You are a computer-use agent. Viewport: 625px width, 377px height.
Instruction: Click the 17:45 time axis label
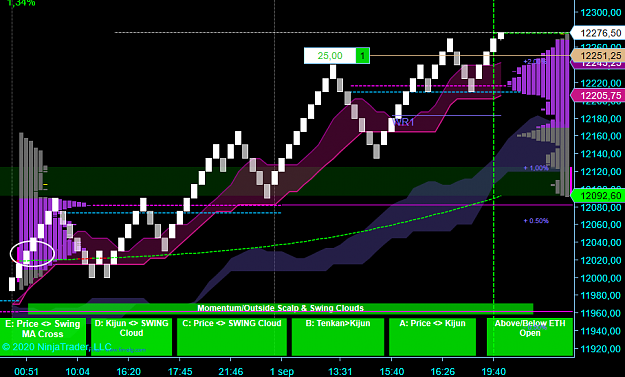click(x=180, y=372)
